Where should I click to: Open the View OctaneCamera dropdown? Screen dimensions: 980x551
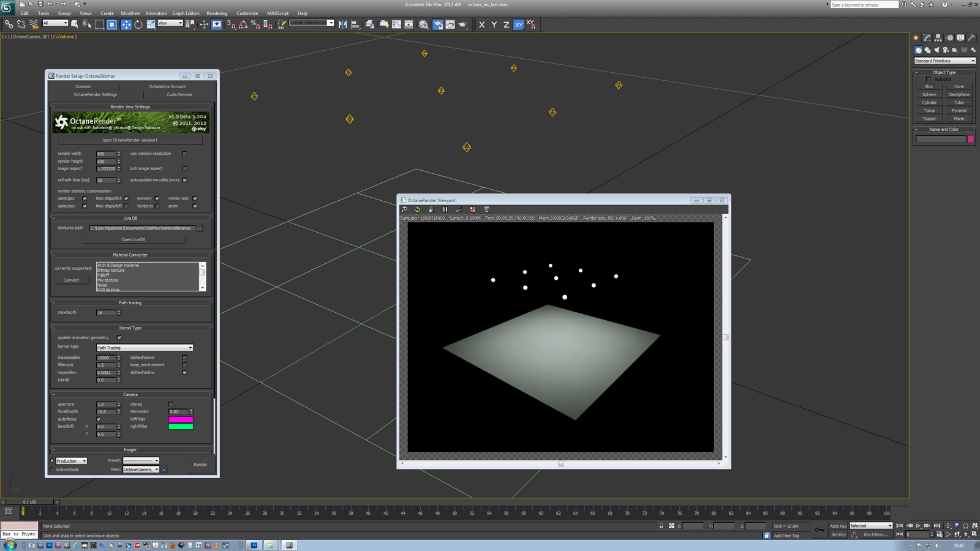pyautogui.click(x=141, y=470)
